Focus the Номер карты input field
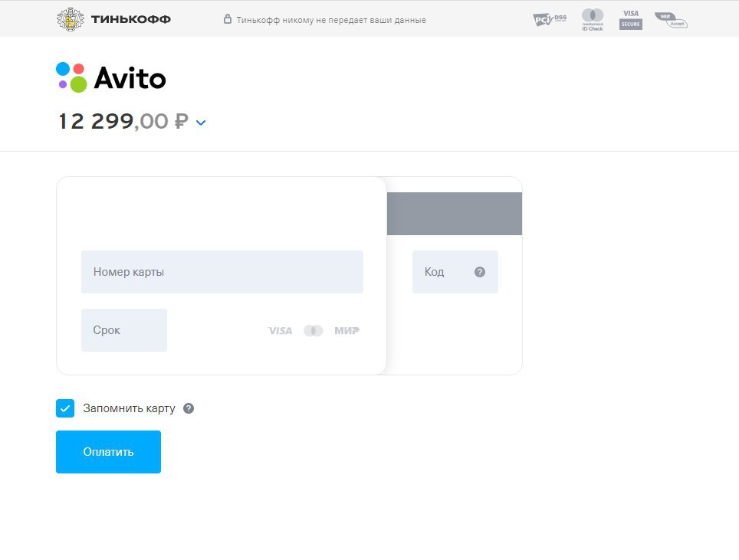 tap(222, 272)
